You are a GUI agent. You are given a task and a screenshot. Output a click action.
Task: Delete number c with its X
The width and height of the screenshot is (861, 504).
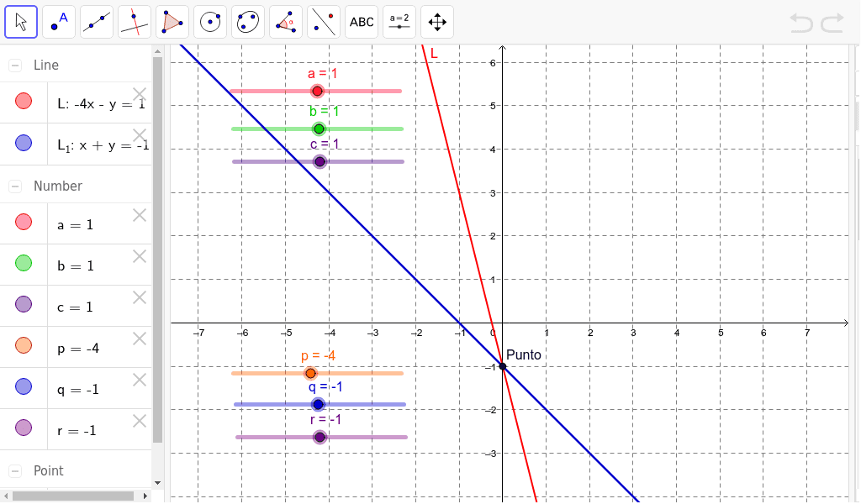click(x=140, y=298)
